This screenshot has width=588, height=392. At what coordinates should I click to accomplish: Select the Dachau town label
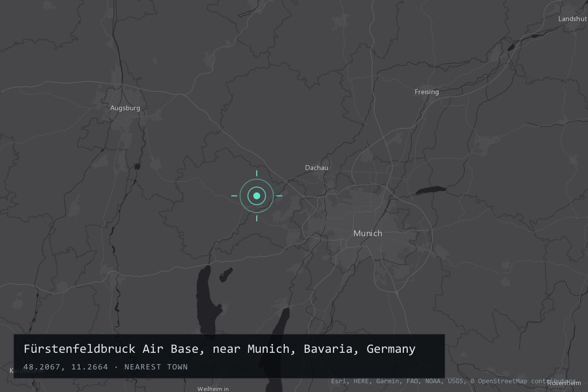[x=317, y=168]
